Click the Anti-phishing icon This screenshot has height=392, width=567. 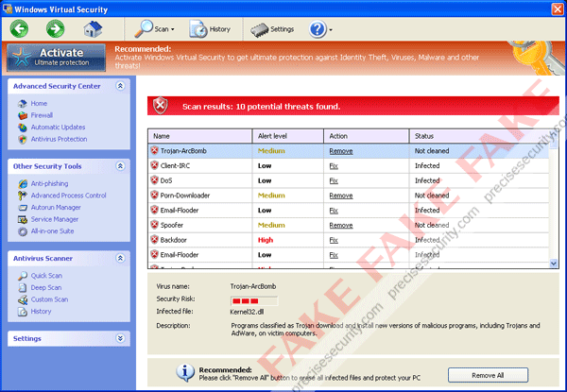(x=23, y=184)
